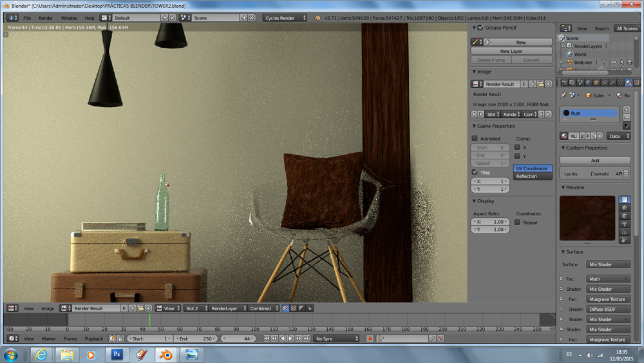Click the Blender icon in taskbar
The width and height of the screenshot is (644, 363).
(166, 355)
